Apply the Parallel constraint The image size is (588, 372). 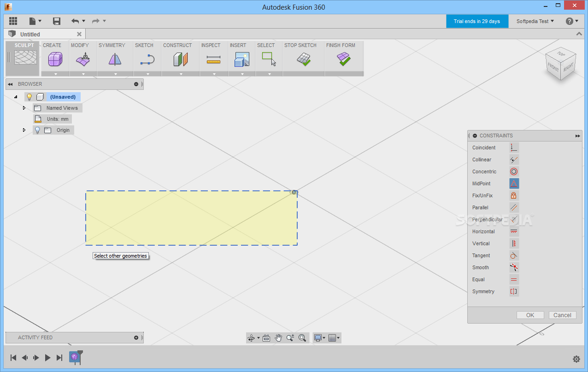[514, 207]
